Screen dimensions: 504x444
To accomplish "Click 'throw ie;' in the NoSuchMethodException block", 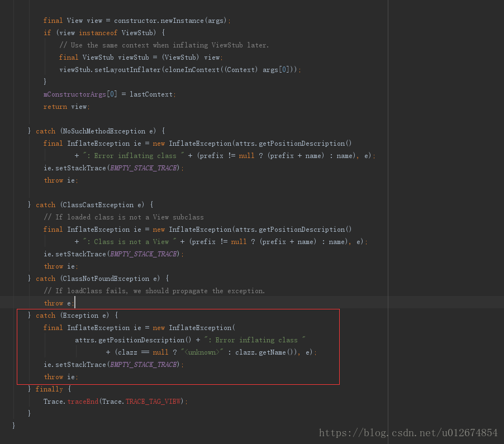I will 61,180.
